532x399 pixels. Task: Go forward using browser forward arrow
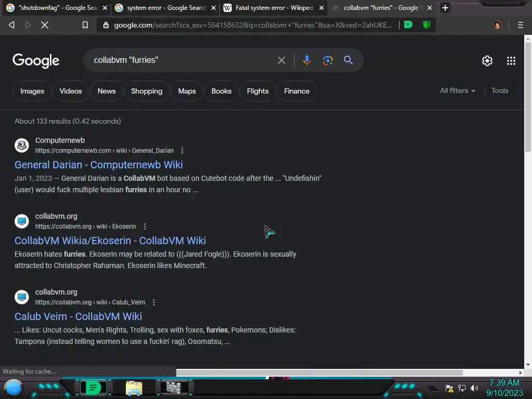click(x=28, y=25)
